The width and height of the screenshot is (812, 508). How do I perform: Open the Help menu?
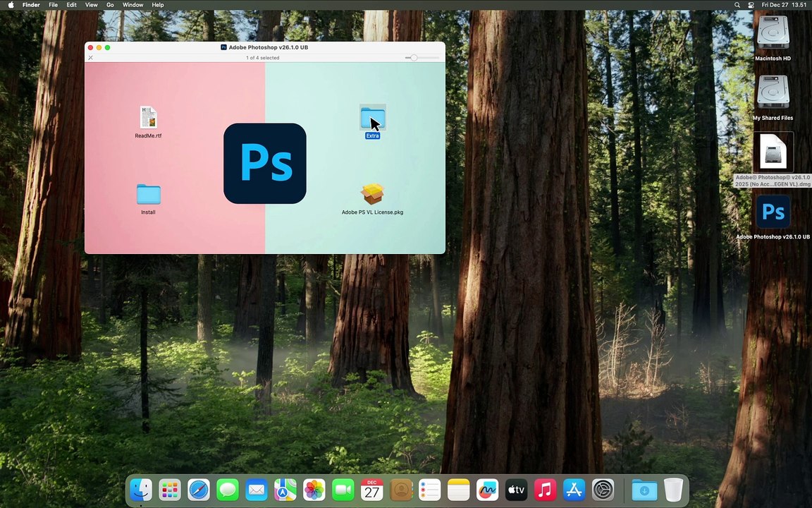coord(157,5)
